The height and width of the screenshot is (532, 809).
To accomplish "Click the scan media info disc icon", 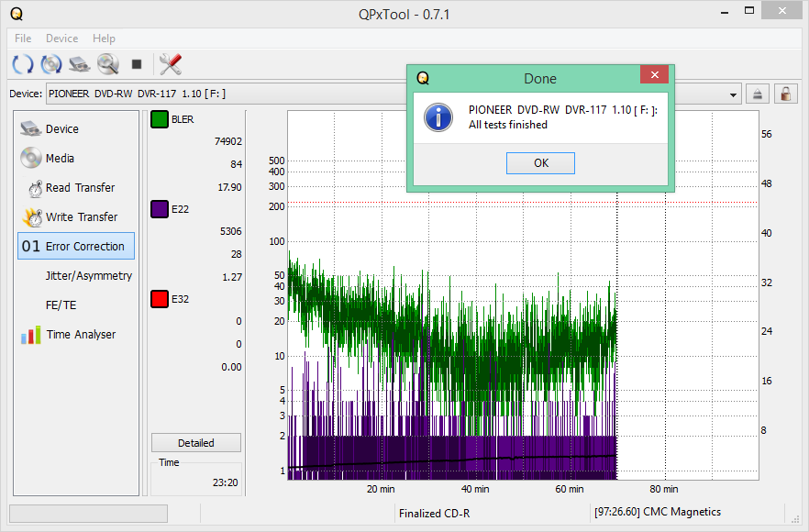I will pyautogui.click(x=51, y=64).
